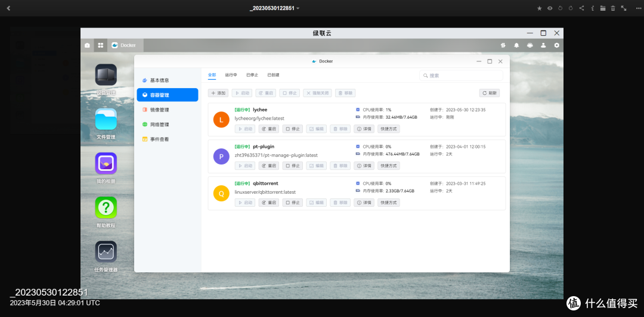
Task: Click the top toolbar 重启 button
Action: (x=266, y=93)
